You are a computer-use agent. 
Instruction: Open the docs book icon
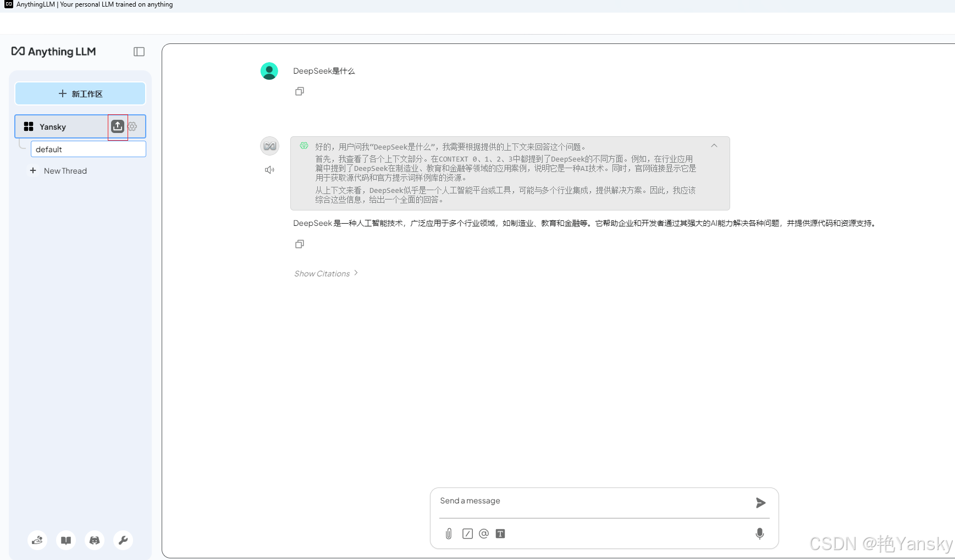[x=66, y=540]
